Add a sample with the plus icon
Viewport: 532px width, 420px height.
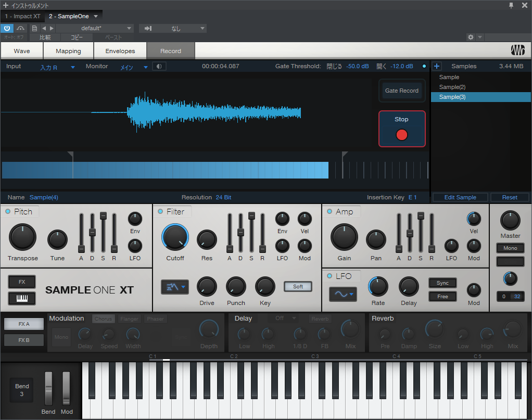[x=437, y=66]
